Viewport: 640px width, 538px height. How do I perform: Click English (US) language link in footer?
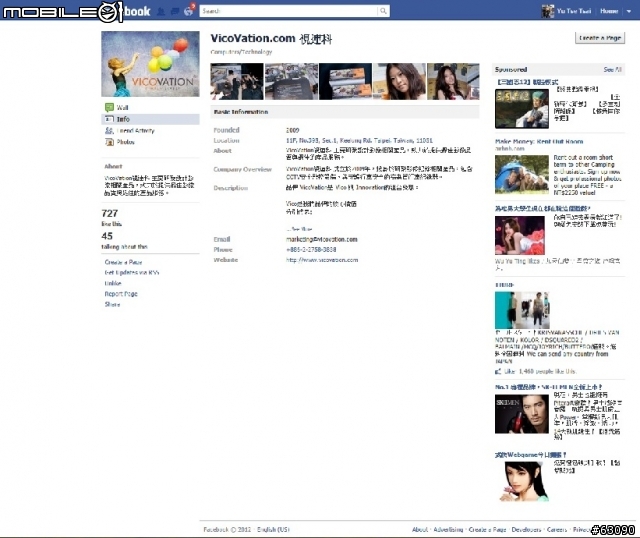(273, 530)
